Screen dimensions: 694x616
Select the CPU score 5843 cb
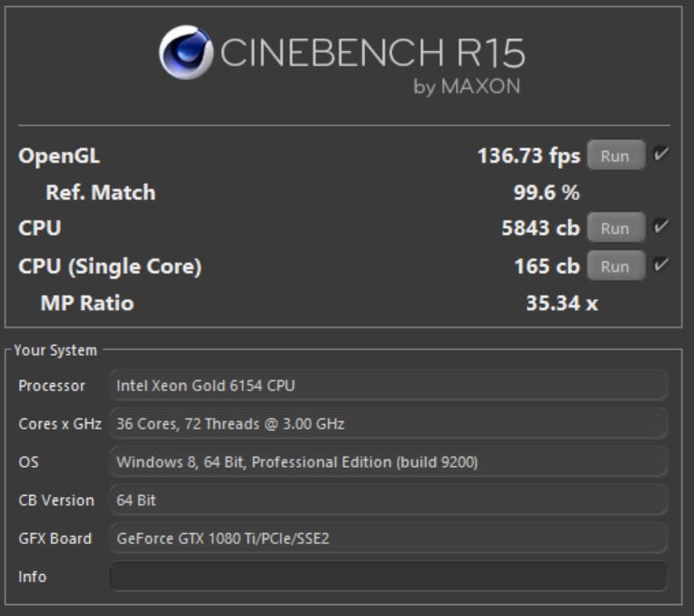pyautogui.click(x=540, y=228)
